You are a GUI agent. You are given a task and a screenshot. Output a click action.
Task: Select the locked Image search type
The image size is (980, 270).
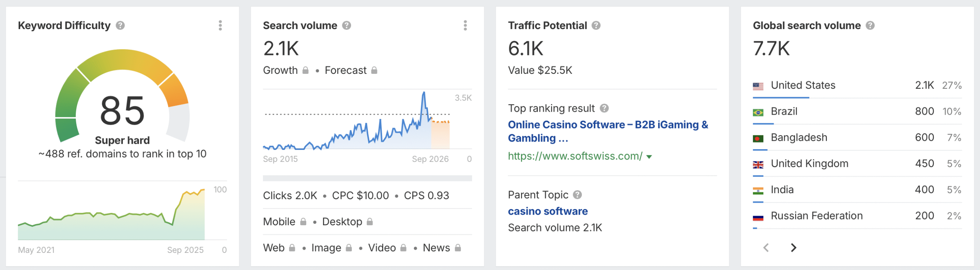coord(331,248)
